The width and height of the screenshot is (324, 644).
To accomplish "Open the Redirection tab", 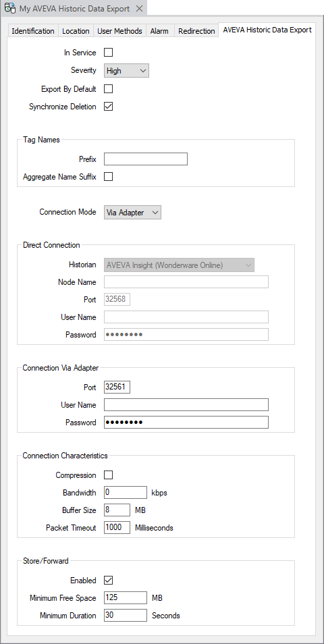I will click(x=196, y=31).
